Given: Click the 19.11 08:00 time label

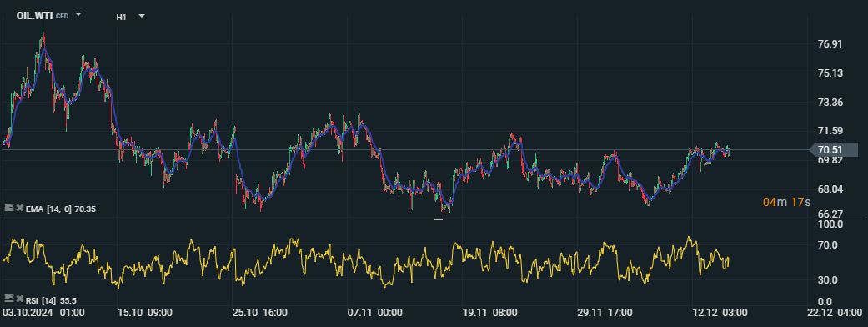Looking at the screenshot, I should pyautogui.click(x=490, y=313).
